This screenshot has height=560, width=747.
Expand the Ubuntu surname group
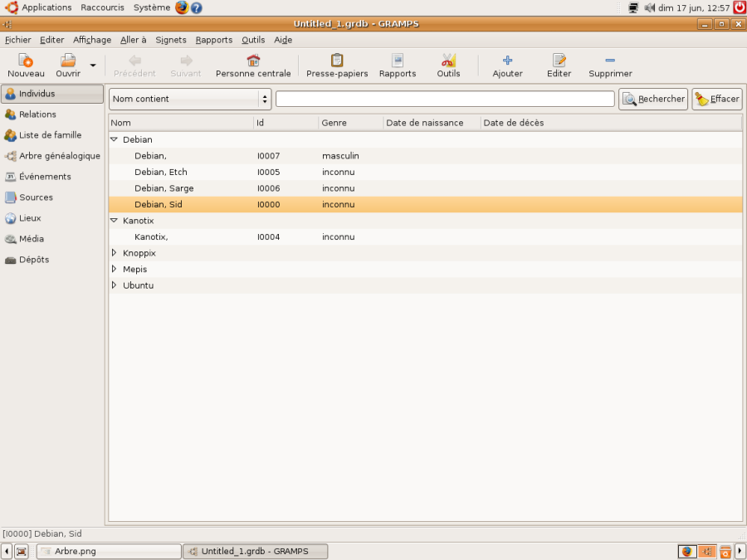[114, 285]
